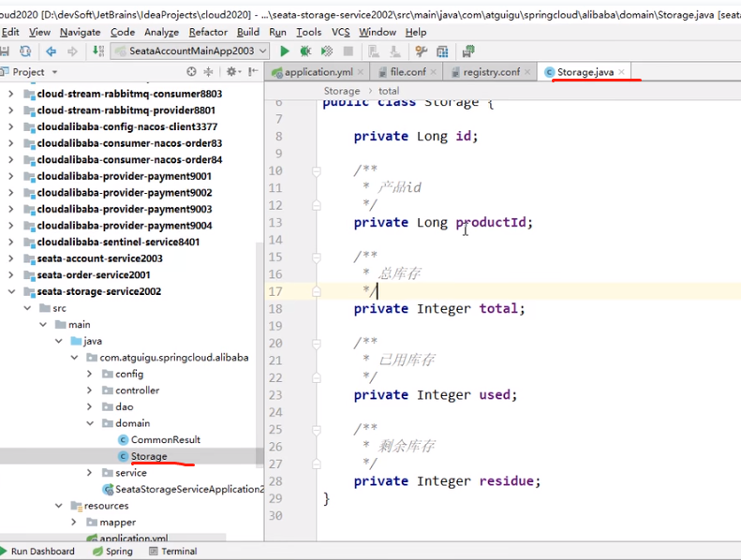This screenshot has height=560, width=741.
Task: Select CommonResult class in project tree
Action: tap(166, 440)
